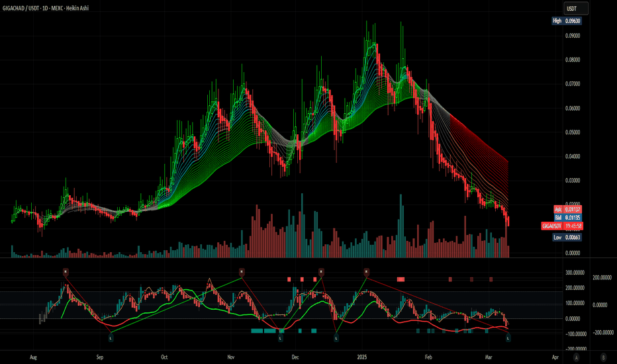Image resolution: width=617 pixels, height=364 pixels.
Task: Click the H pivot marker in mid-August
Action: (x=66, y=271)
